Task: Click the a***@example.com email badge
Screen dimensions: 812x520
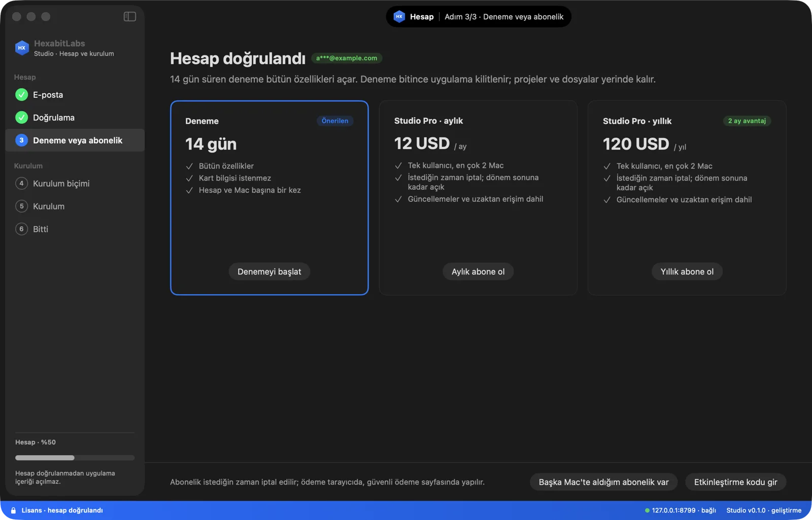Action: tap(347, 58)
